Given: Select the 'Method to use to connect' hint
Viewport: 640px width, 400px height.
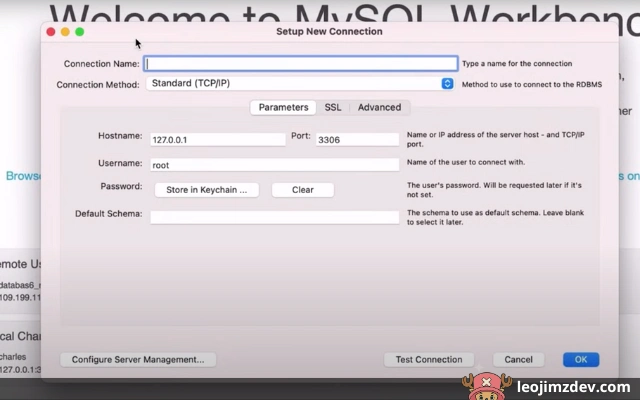Looking at the screenshot, I should tap(532, 84).
